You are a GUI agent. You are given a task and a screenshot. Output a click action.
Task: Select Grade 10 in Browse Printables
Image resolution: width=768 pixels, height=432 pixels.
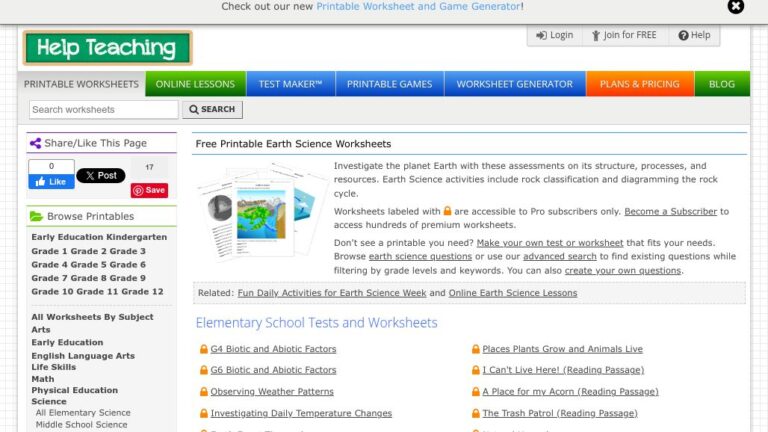(x=52, y=292)
